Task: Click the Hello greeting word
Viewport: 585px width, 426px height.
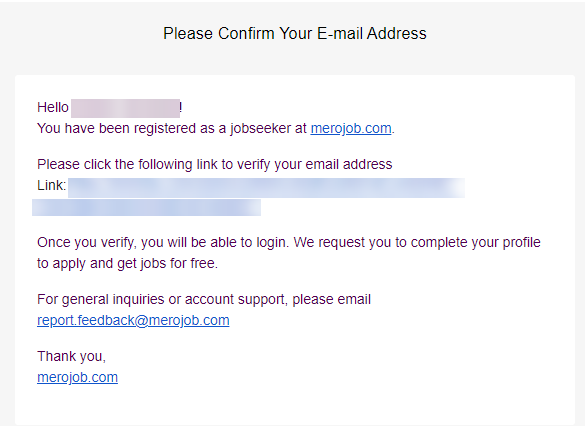Action: (53, 107)
